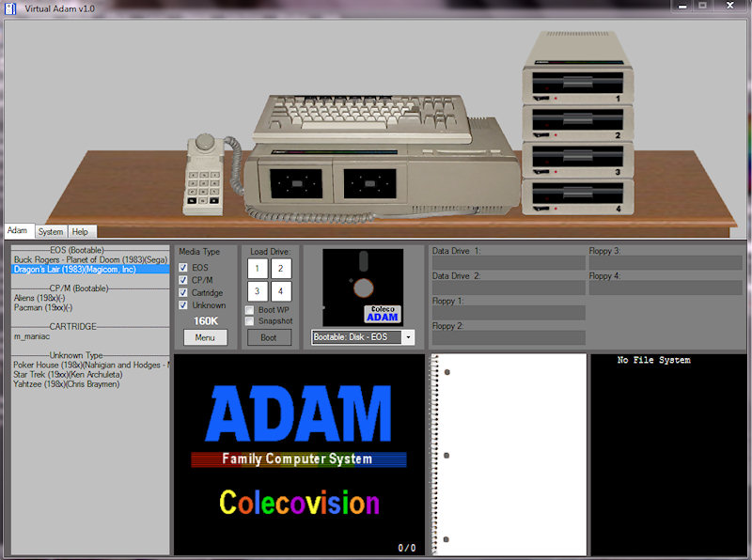This screenshot has height=560, width=752.
Task: Open the Help tab
Action: click(81, 231)
